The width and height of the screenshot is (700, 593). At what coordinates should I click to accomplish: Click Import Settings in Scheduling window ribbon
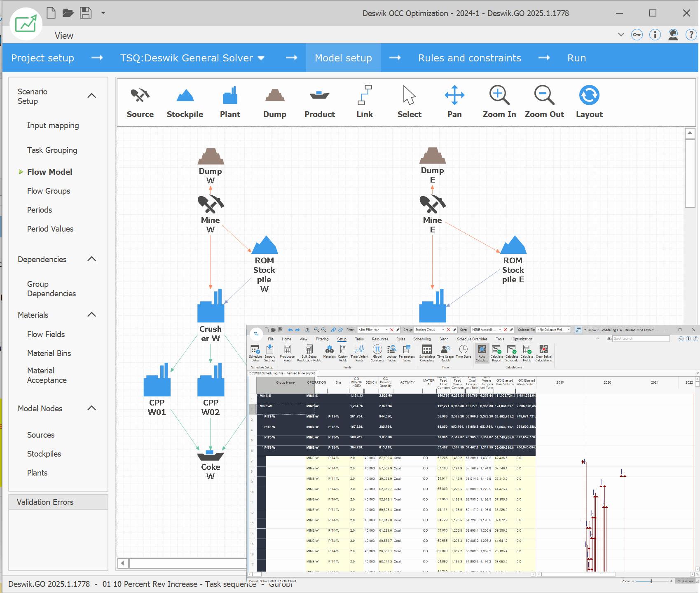pyautogui.click(x=269, y=353)
